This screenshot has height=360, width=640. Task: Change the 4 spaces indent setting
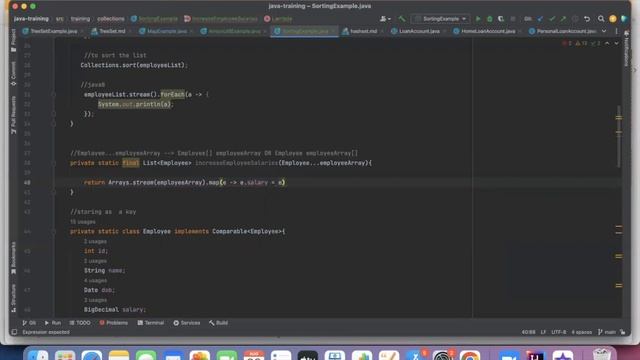[x=582, y=332]
